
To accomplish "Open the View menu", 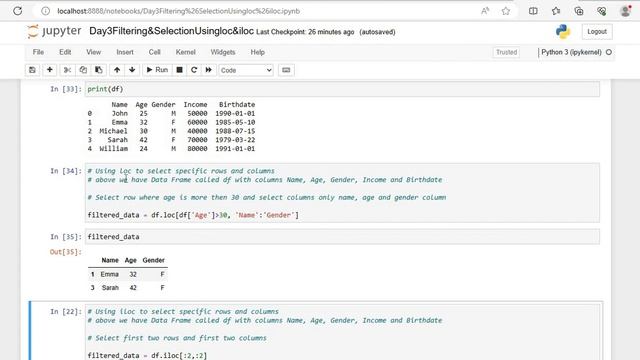I will [x=93, y=52].
